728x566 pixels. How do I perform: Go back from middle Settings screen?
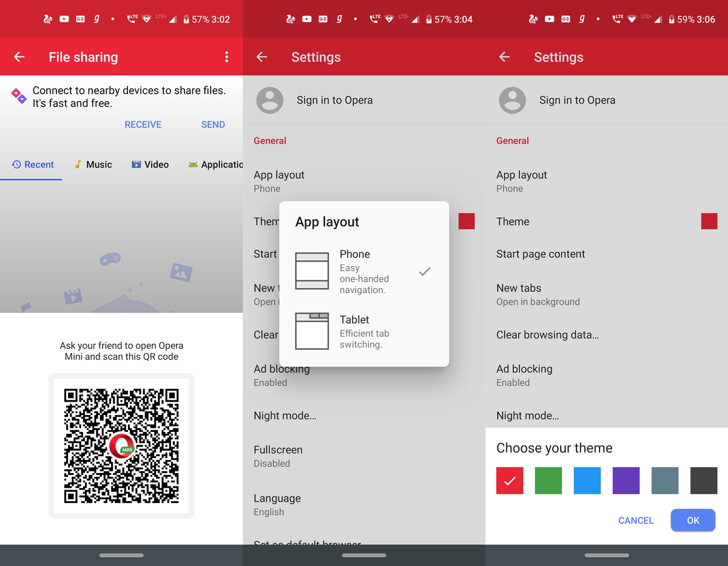262,57
